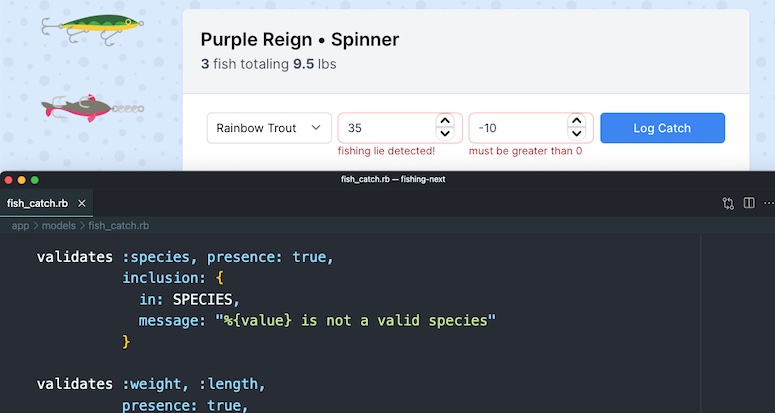Select the app breadcrumb segment
The image size is (775, 413).
click(x=20, y=226)
